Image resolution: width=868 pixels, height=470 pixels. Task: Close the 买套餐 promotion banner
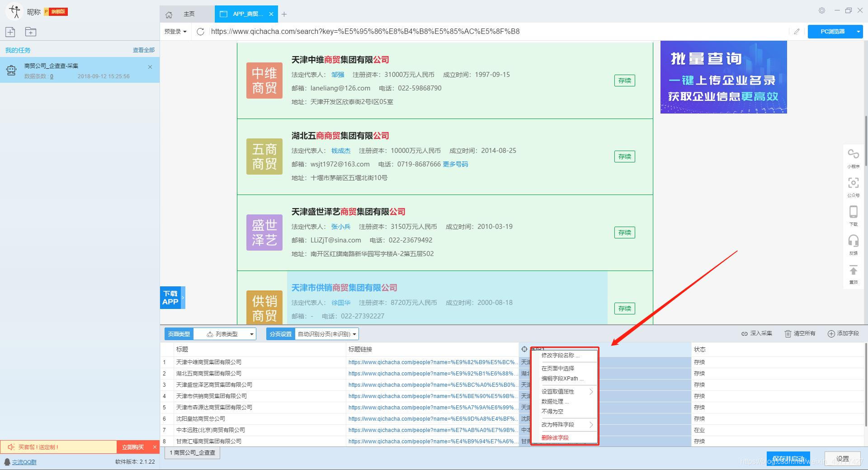[155, 447]
